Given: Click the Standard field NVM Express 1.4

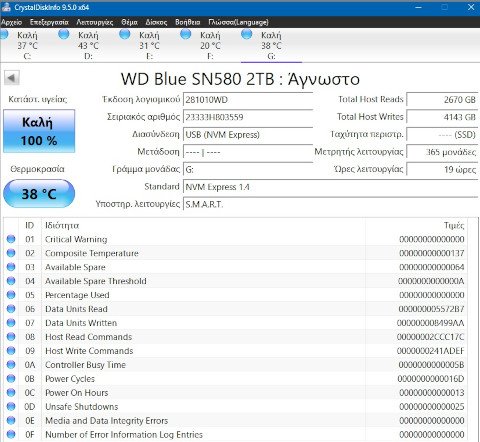Looking at the screenshot, I should (331, 187).
